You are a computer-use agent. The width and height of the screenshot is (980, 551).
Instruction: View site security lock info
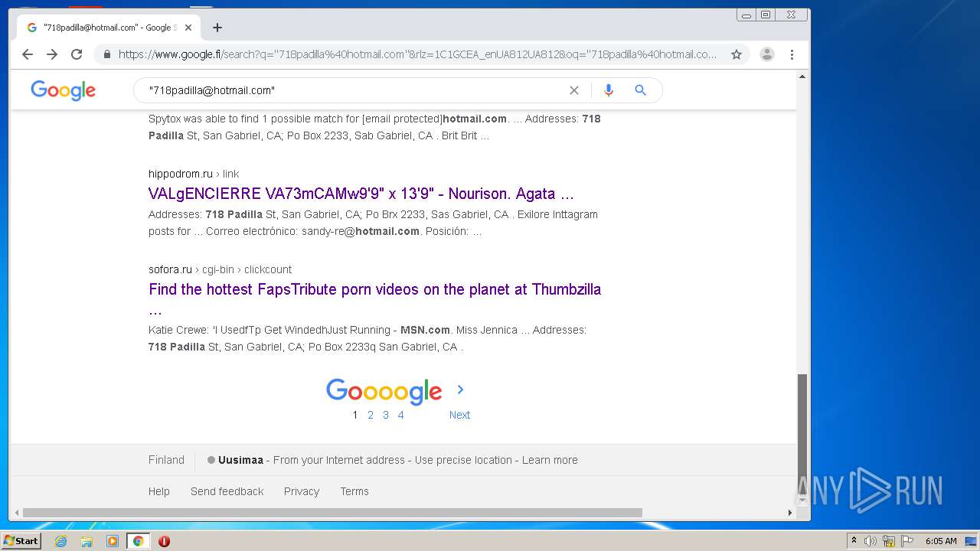click(x=107, y=54)
